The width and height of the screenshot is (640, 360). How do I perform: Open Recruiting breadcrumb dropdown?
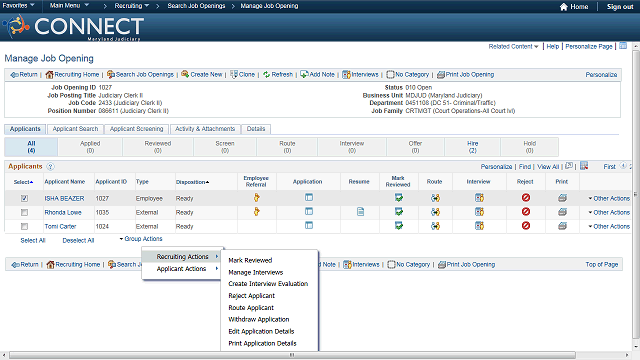coord(131,6)
